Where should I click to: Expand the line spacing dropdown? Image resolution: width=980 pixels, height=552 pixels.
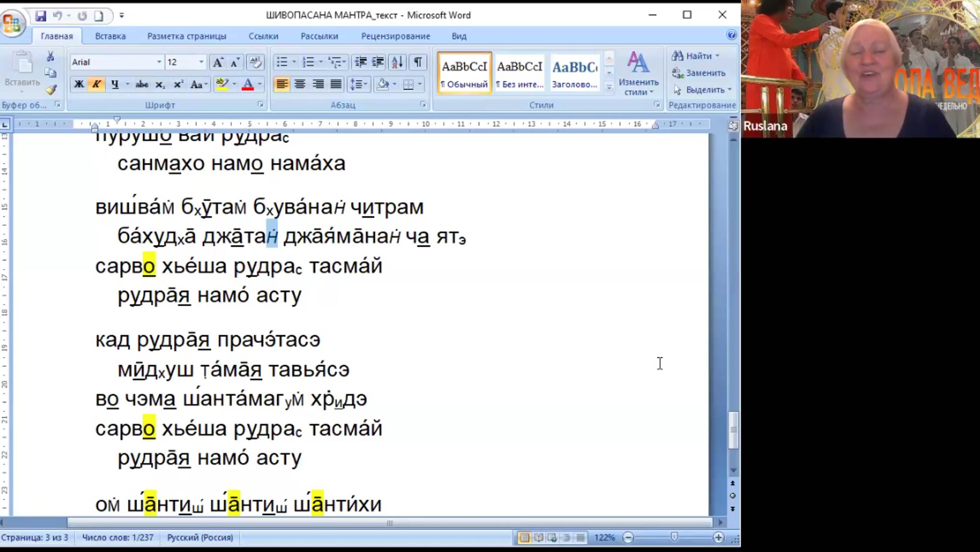coord(365,84)
